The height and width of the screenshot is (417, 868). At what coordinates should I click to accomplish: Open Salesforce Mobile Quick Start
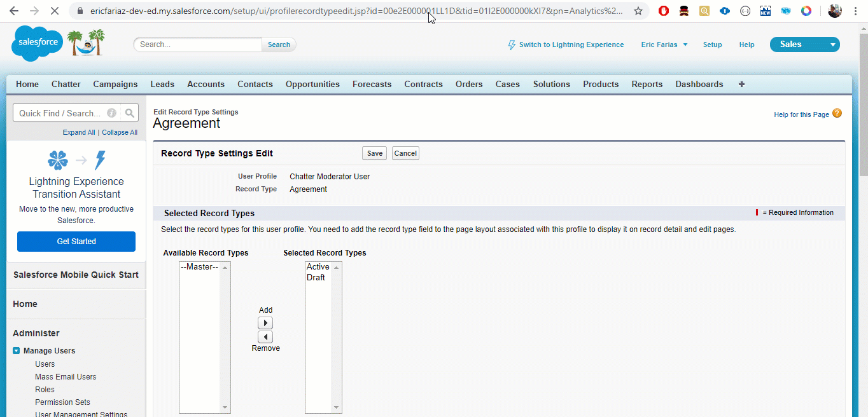[x=76, y=275]
